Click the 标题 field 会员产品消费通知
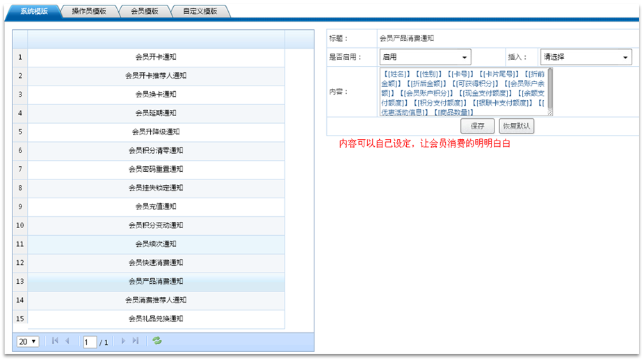 tap(407, 38)
